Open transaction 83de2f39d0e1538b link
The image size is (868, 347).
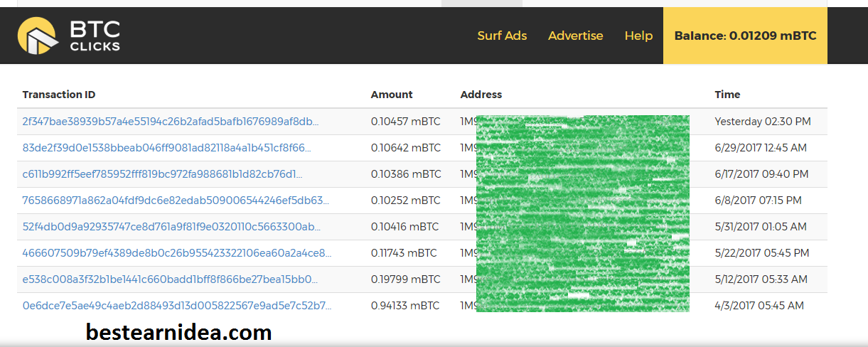[x=167, y=148]
